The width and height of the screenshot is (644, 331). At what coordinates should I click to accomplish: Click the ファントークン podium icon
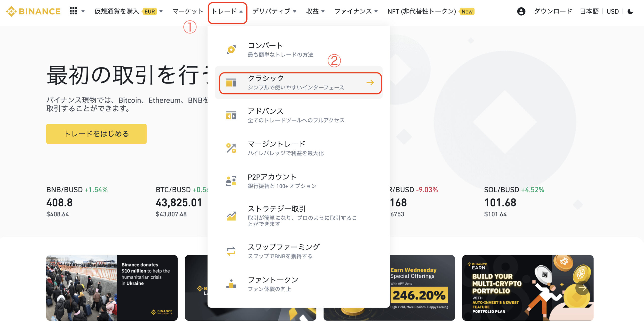231,284
